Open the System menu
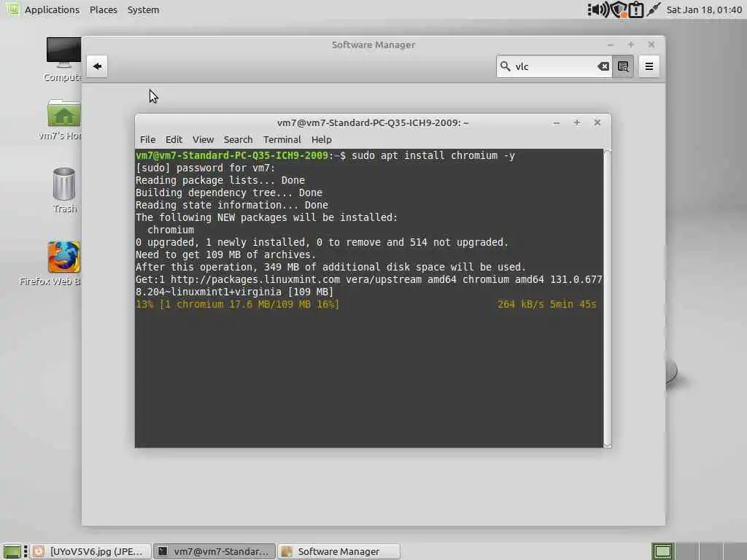Image resolution: width=747 pixels, height=560 pixels. point(143,9)
